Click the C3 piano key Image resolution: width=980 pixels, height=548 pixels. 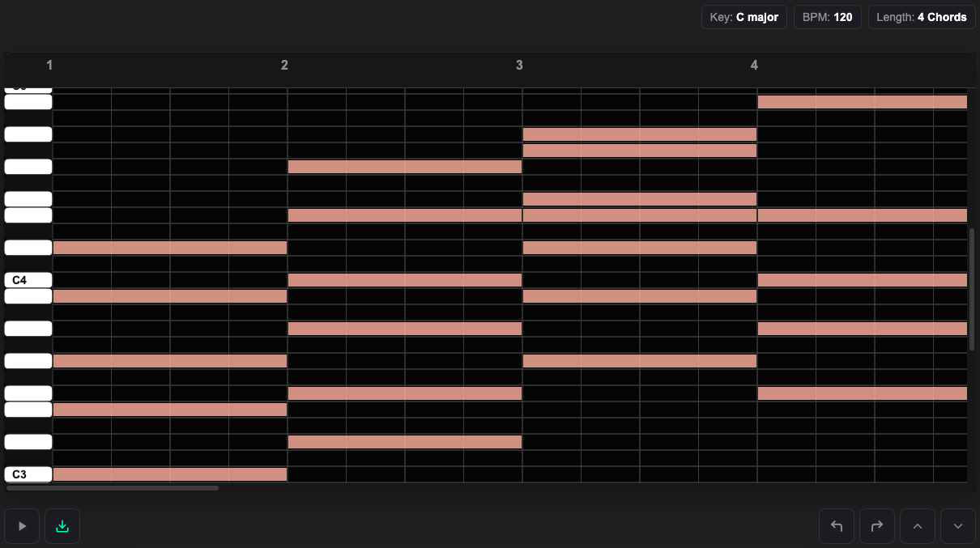tap(28, 474)
